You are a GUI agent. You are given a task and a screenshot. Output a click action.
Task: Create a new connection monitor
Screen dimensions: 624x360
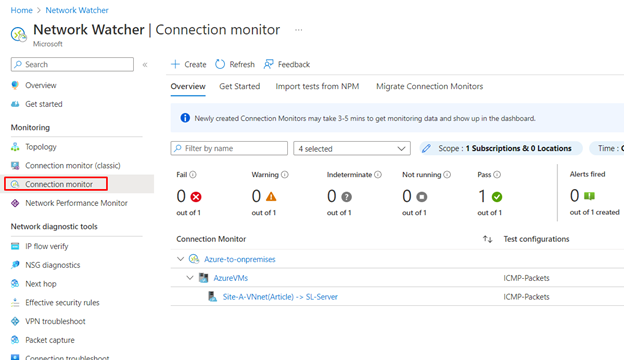point(189,64)
